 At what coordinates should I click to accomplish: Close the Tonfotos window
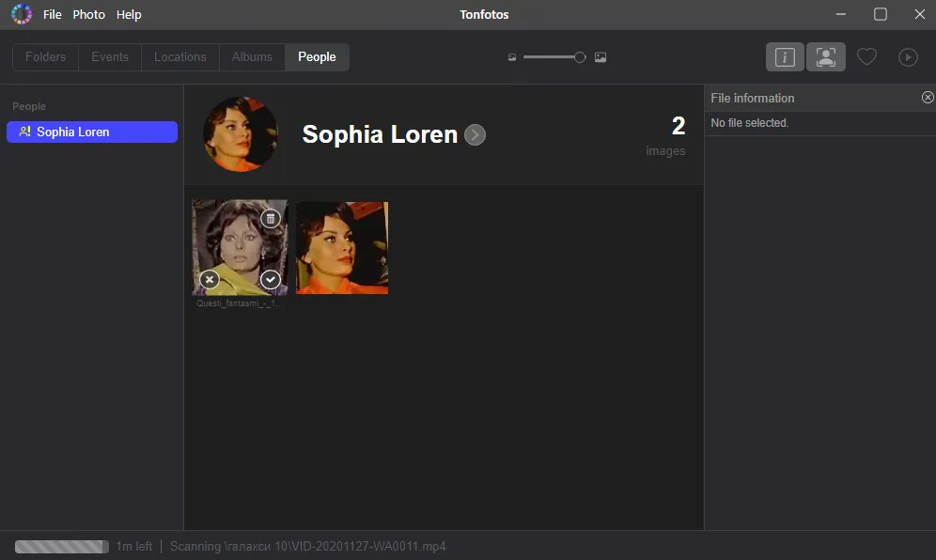(919, 14)
